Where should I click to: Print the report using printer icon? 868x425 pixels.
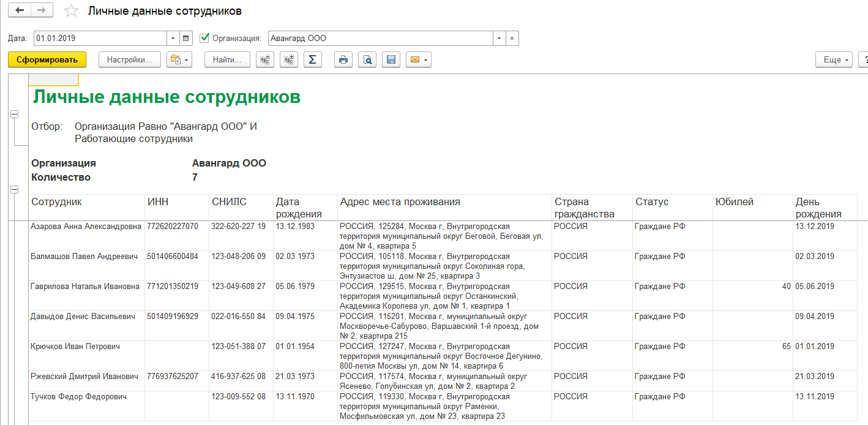point(343,59)
